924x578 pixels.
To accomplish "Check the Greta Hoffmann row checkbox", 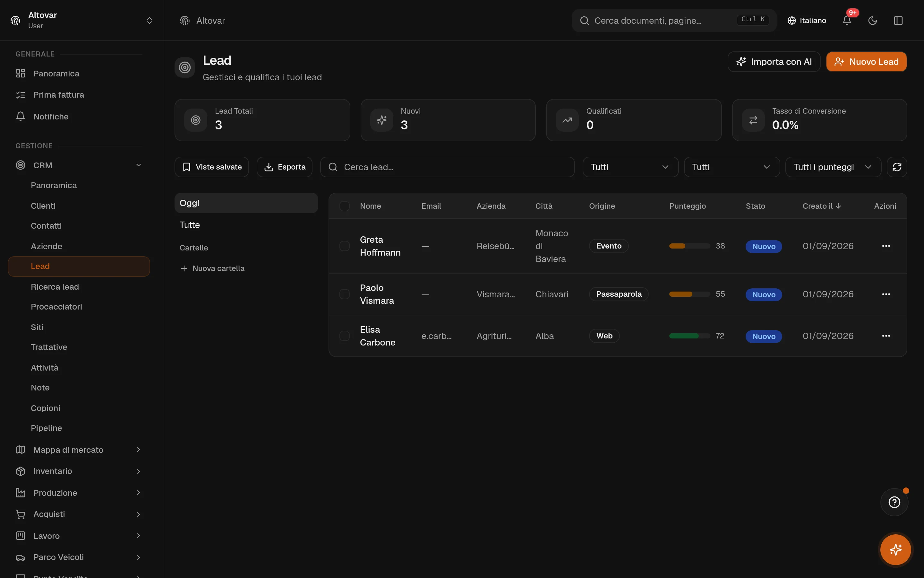I will click(x=344, y=246).
